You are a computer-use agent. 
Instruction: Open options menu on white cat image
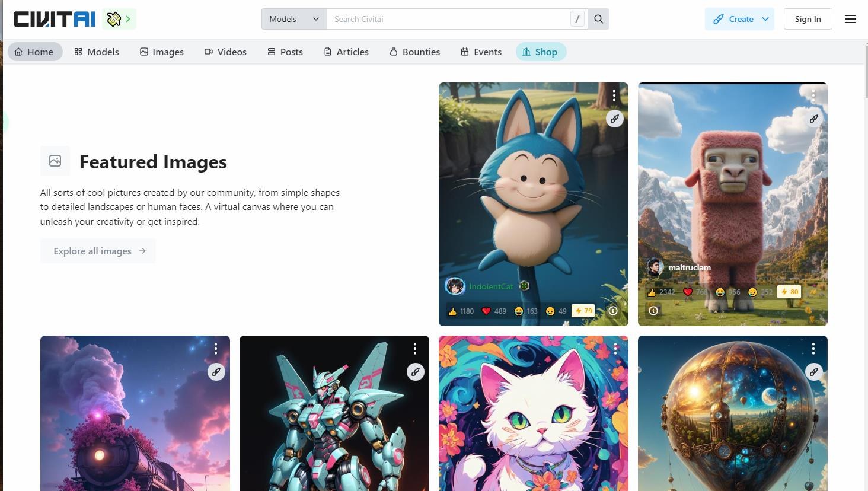(x=615, y=349)
